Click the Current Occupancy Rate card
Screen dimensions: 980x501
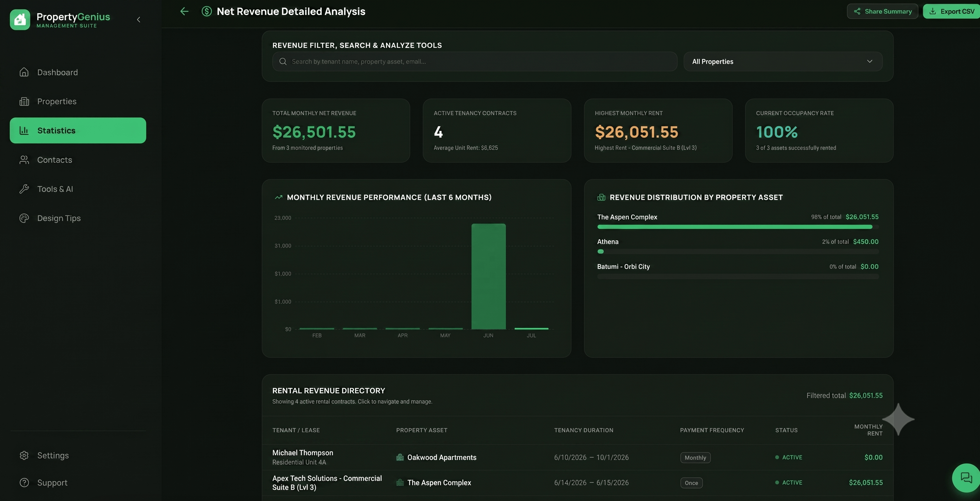[x=819, y=131]
